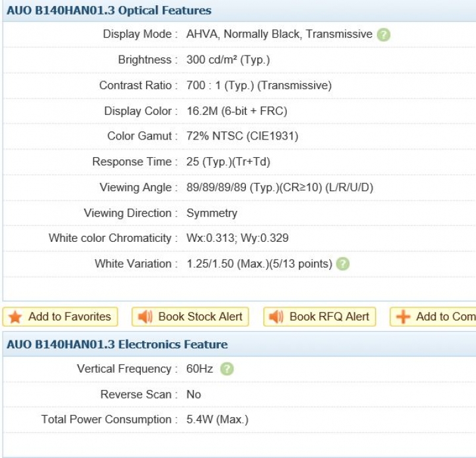Click the help icon beside White Variation
The image size is (476, 458).
[x=343, y=264]
